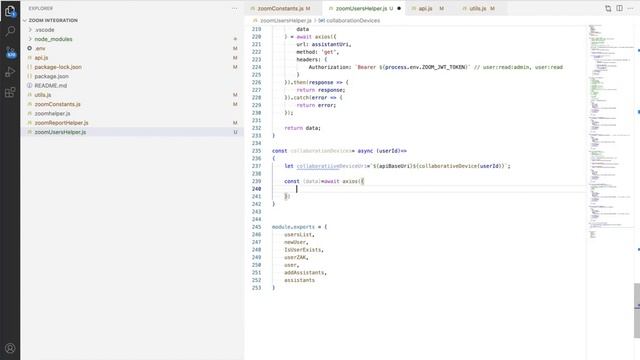Click 'url: assistantUri,' on line 221

(x=324, y=44)
